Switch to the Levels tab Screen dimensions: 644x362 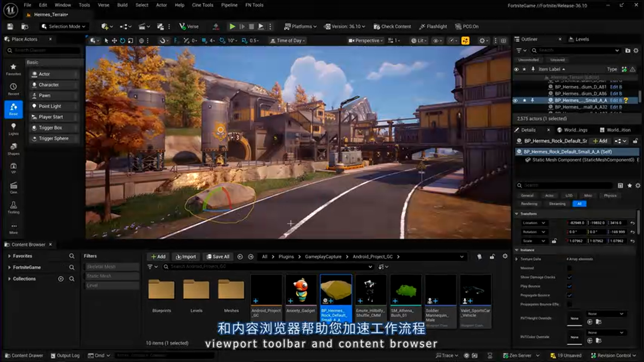[x=582, y=39]
